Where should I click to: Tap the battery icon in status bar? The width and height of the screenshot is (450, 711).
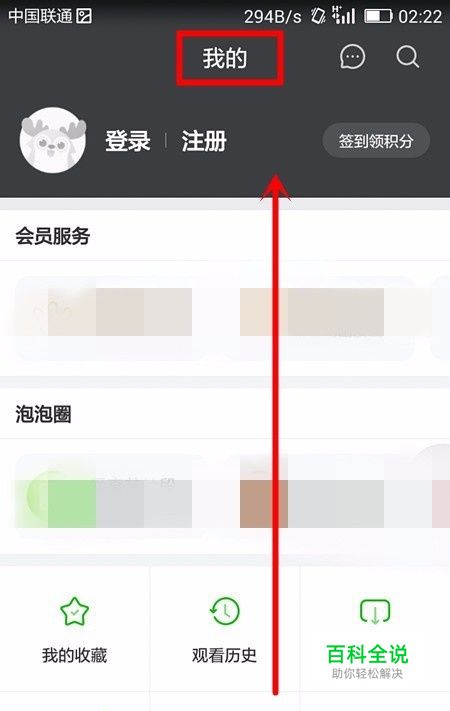[378, 17]
